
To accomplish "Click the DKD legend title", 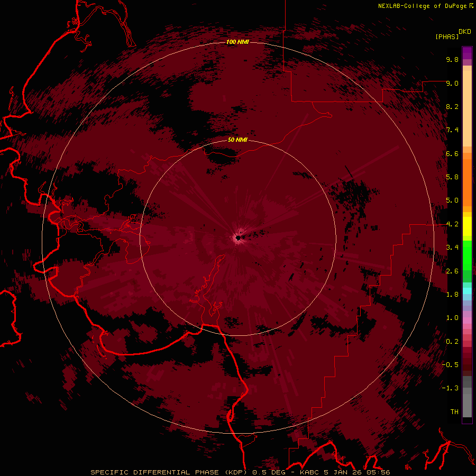I will (x=464, y=32).
